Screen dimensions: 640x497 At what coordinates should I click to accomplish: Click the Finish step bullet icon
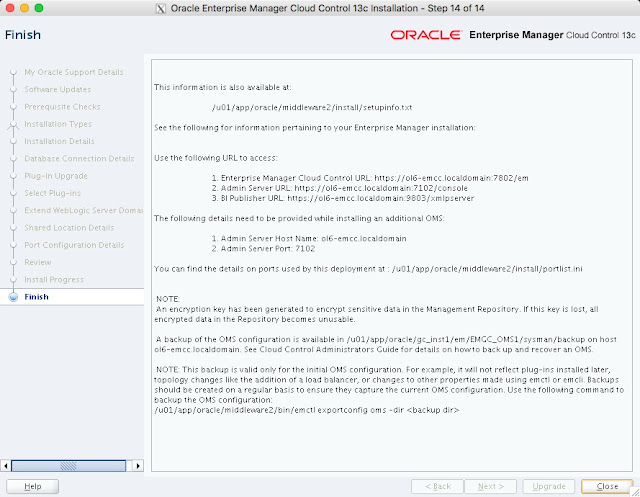point(13,297)
